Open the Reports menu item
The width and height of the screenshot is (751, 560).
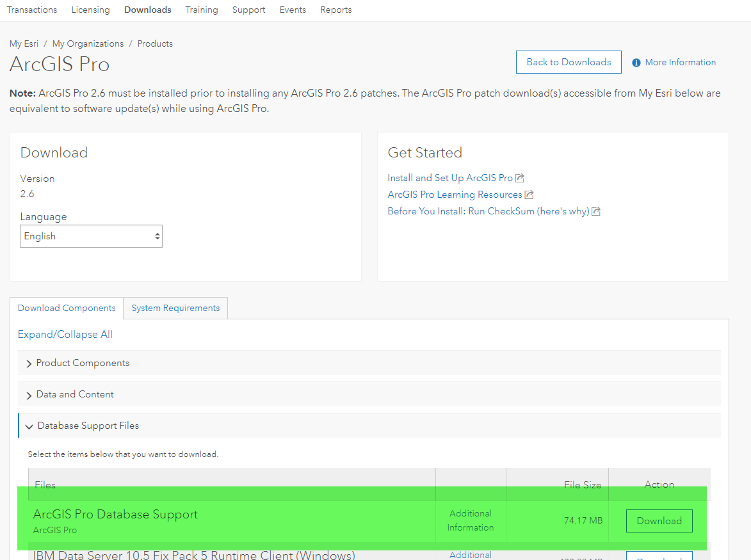click(335, 10)
